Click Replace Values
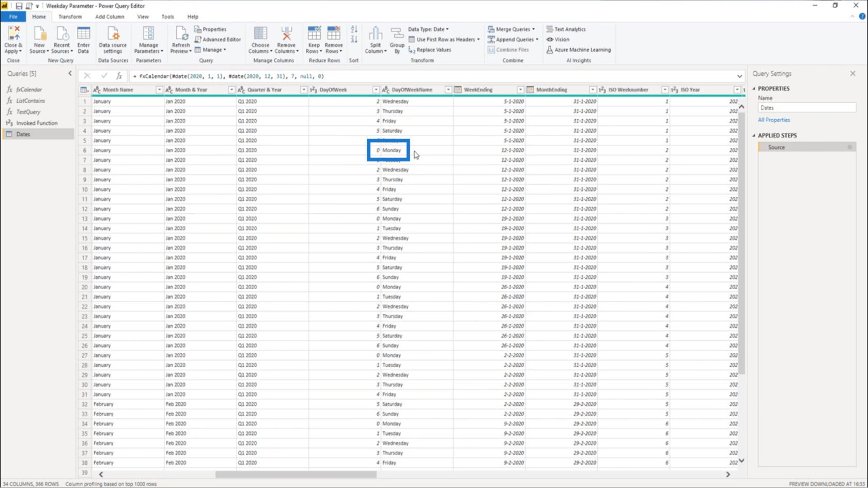 (x=429, y=50)
